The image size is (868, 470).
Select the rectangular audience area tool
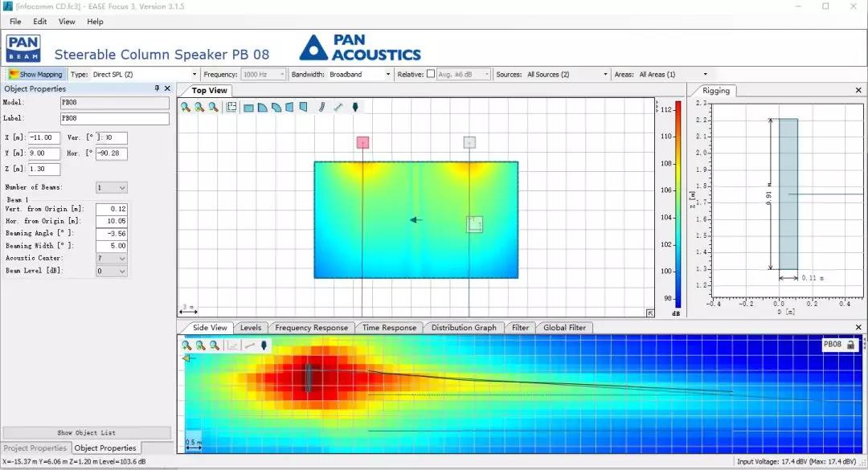click(248, 108)
